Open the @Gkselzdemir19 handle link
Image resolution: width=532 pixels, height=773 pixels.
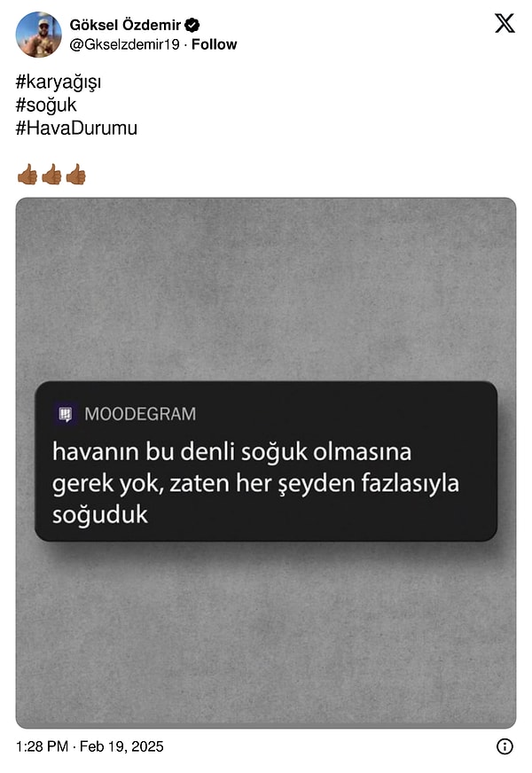125,44
